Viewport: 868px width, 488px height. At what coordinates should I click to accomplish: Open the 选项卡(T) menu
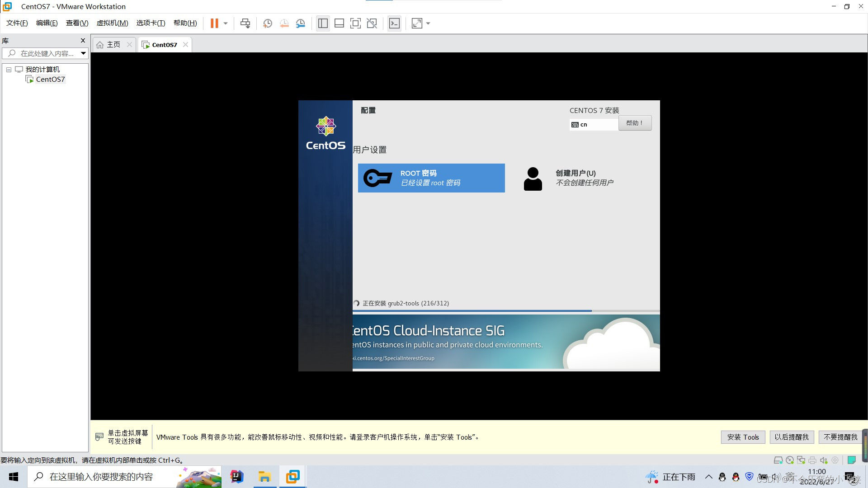[151, 23]
